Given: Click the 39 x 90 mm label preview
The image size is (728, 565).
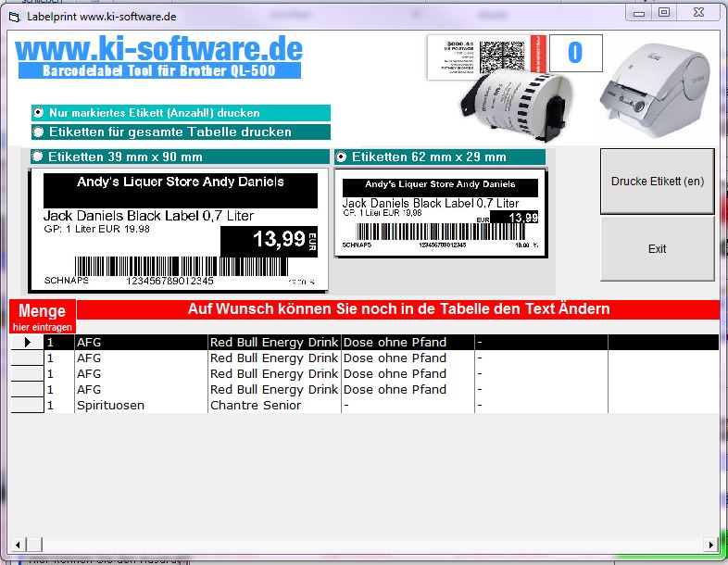Looking at the screenshot, I should [179, 231].
